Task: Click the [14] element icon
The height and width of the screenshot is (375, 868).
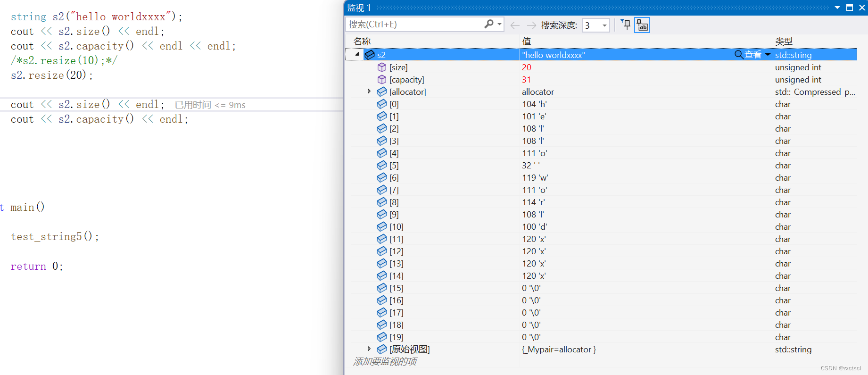Action: pyautogui.click(x=382, y=275)
